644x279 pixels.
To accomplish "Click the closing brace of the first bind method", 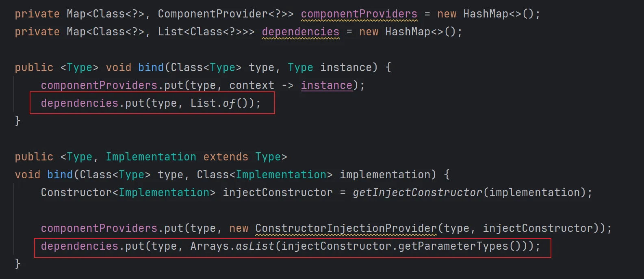I will [17, 121].
